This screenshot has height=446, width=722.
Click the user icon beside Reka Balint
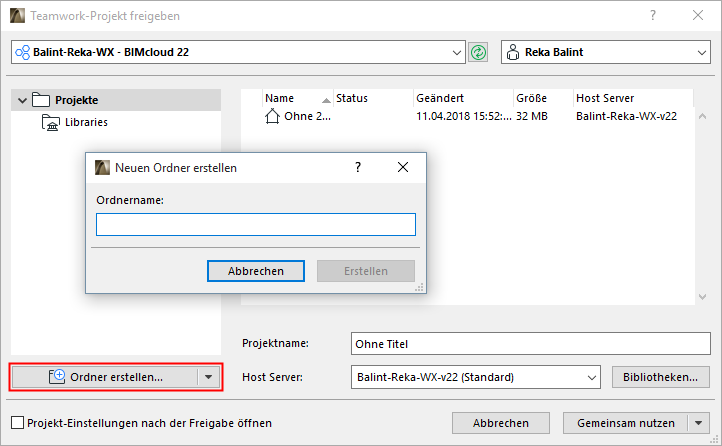click(512, 52)
